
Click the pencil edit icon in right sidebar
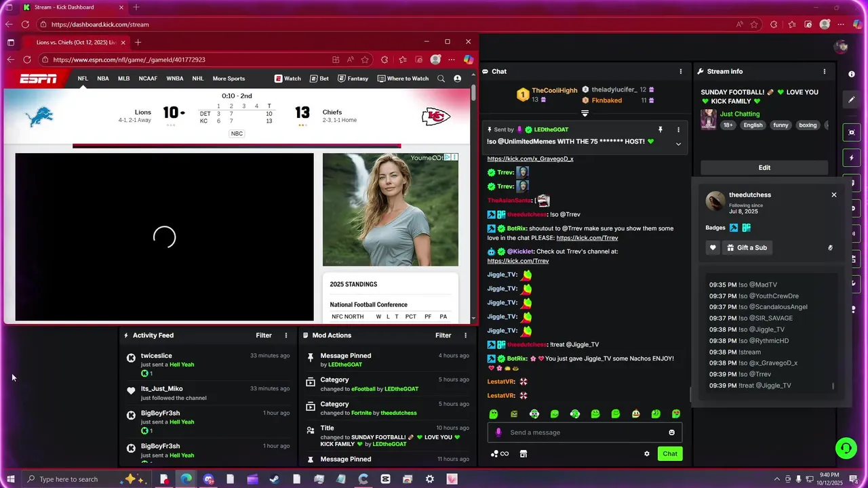pyautogui.click(x=852, y=100)
